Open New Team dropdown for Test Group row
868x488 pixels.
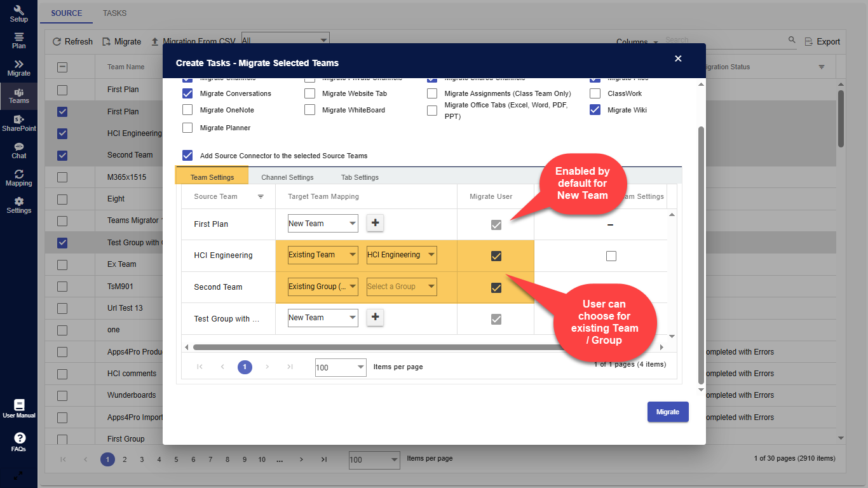(323, 318)
